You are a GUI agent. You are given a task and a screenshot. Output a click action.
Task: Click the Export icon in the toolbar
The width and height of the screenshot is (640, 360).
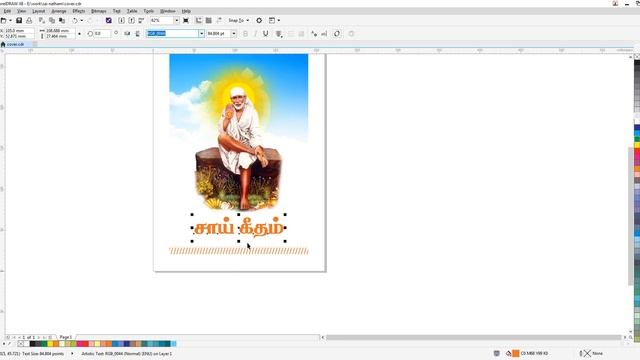[x=131, y=20]
